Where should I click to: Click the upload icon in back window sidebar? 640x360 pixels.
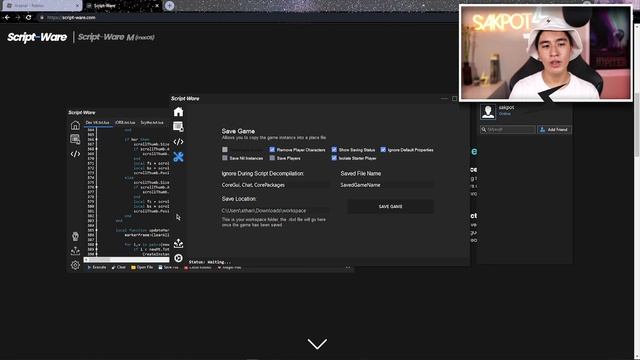(75, 251)
